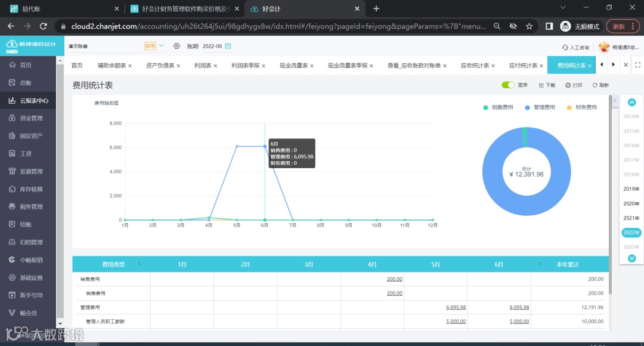The width and height of the screenshot is (644, 346).
Task: Click year list up arrow button
Action: point(631,103)
